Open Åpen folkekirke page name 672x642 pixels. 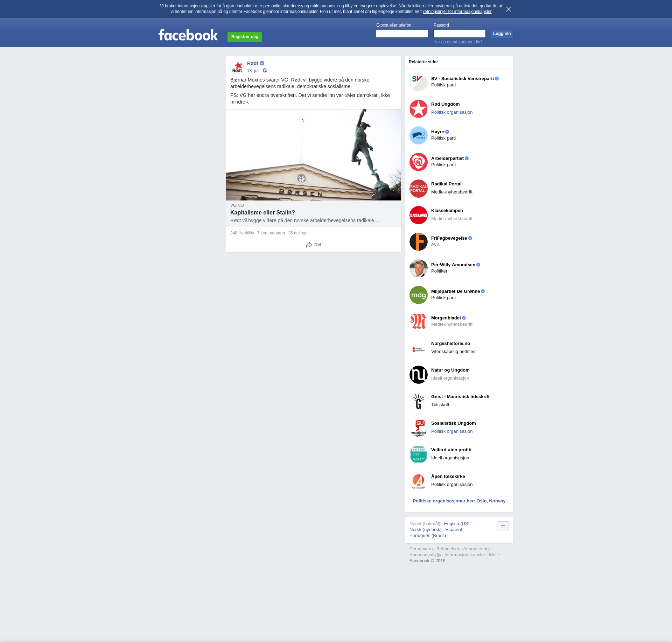tap(448, 477)
